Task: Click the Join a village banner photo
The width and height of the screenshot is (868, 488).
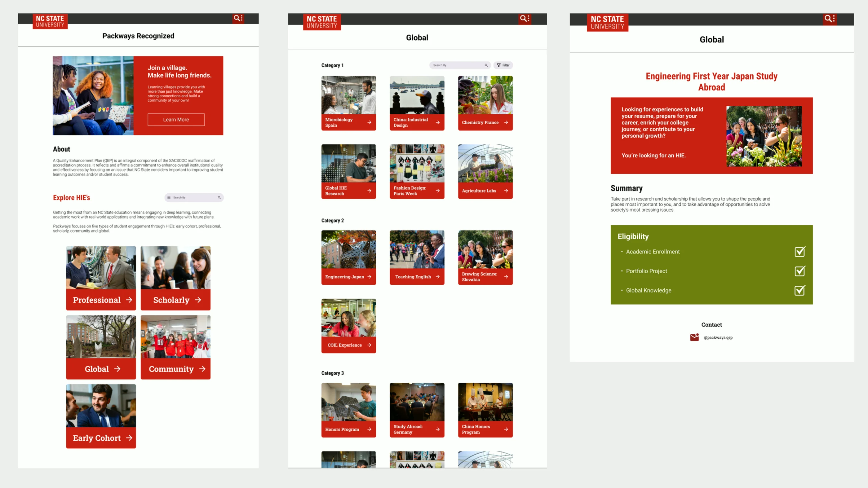Action: tap(93, 96)
